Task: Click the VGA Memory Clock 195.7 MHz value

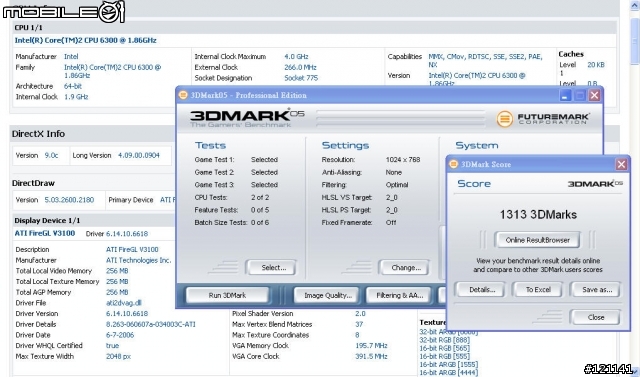Action: pos(371,346)
